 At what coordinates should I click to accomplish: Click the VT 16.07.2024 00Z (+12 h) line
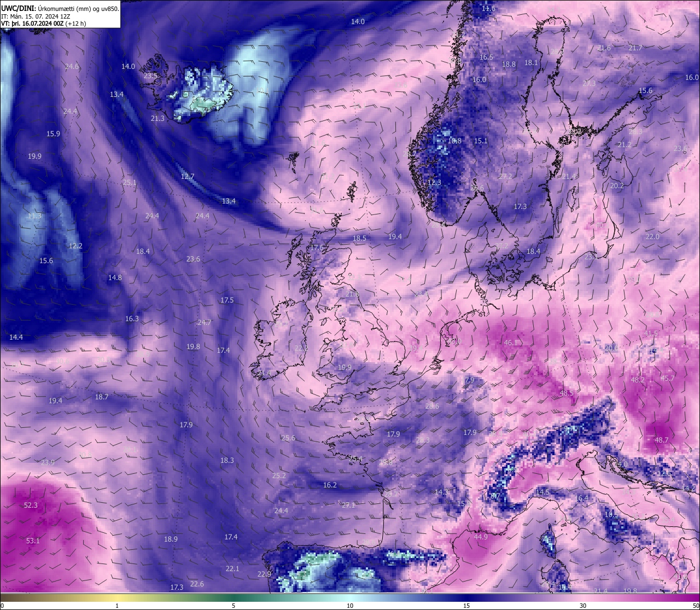(x=43, y=24)
